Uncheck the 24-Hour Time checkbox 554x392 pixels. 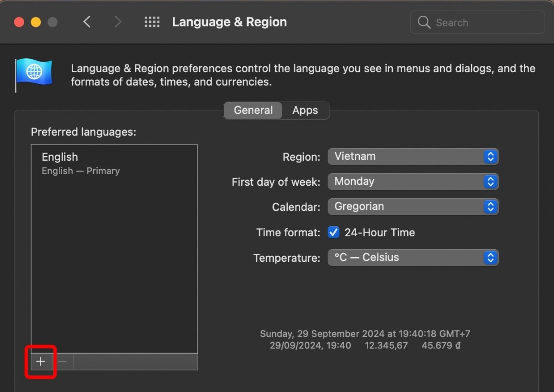(x=334, y=232)
